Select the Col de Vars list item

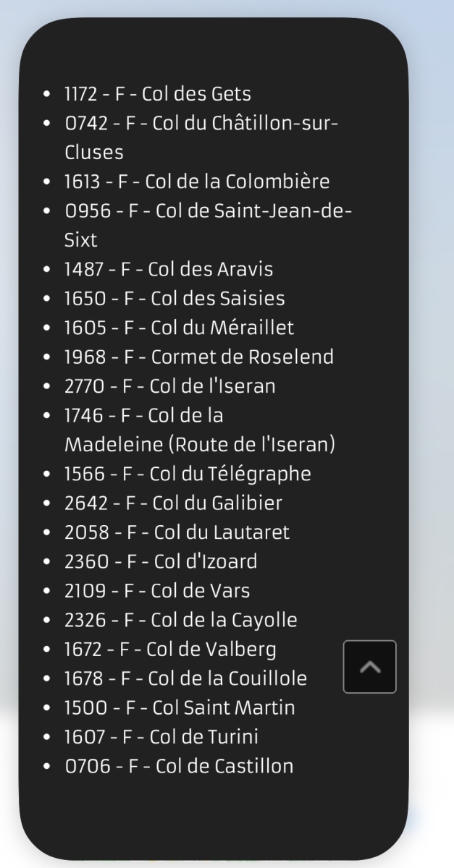[x=157, y=591]
